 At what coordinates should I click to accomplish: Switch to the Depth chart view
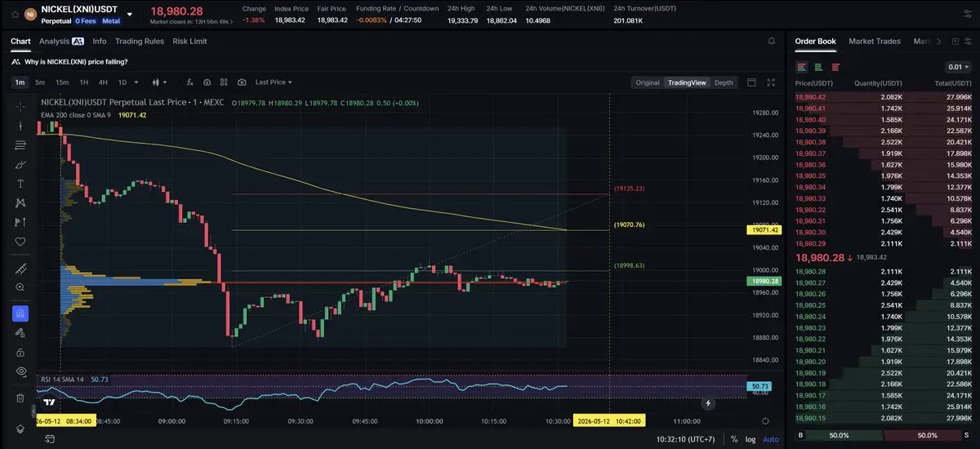tap(724, 82)
